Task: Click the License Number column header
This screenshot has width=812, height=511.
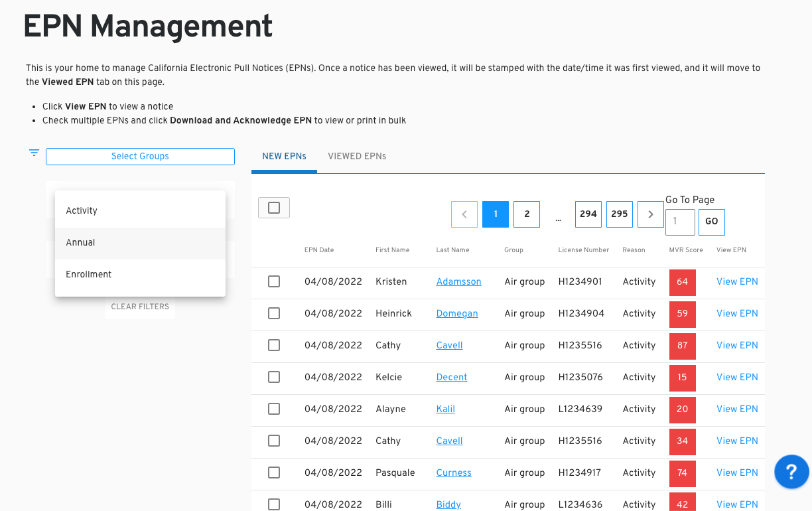Action: [x=584, y=250]
